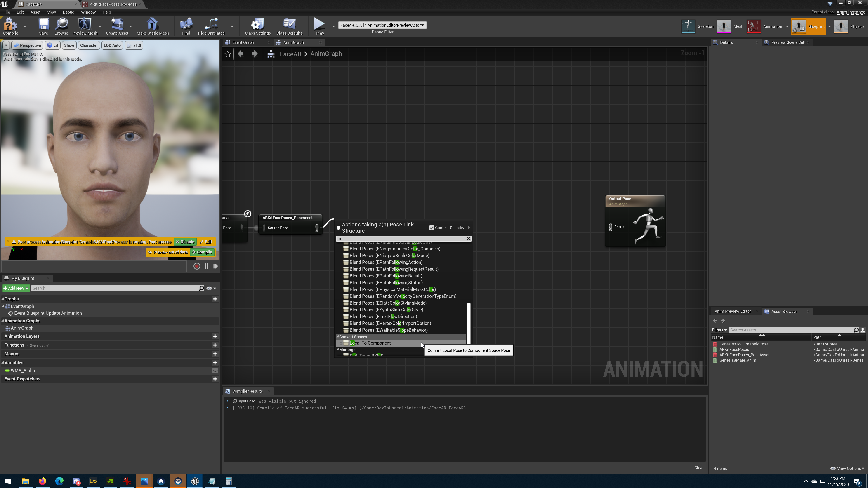
Task: Toggle Hide Unrelated nodes
Action: click(x=211, y=26)
